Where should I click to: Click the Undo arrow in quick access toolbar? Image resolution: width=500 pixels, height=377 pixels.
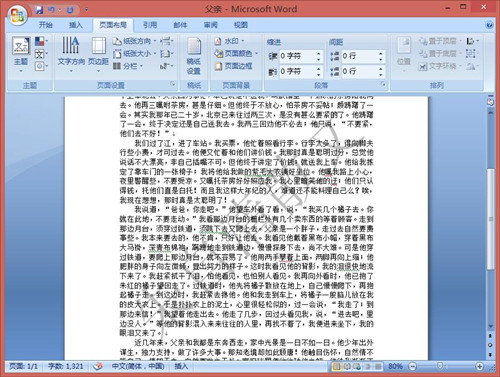pyautogui.click(x=51, y=10)
